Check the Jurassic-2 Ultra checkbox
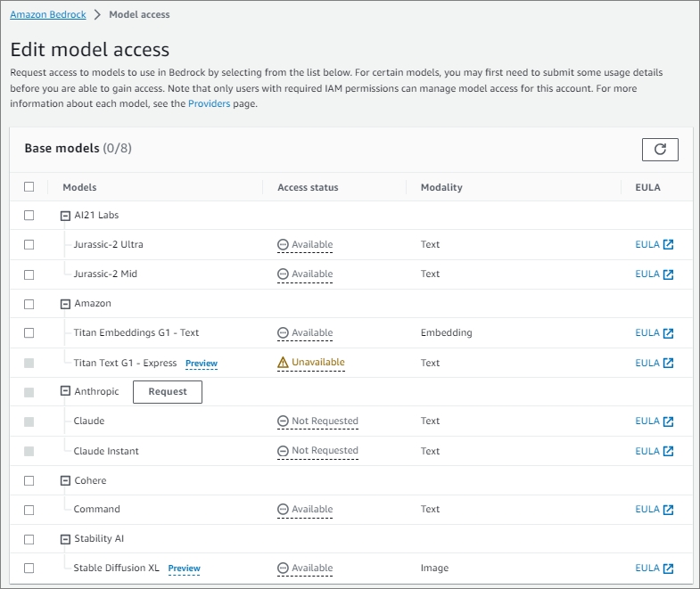This screenshot has height=589, width=700. pyautogui.click(x=29, y=244)
